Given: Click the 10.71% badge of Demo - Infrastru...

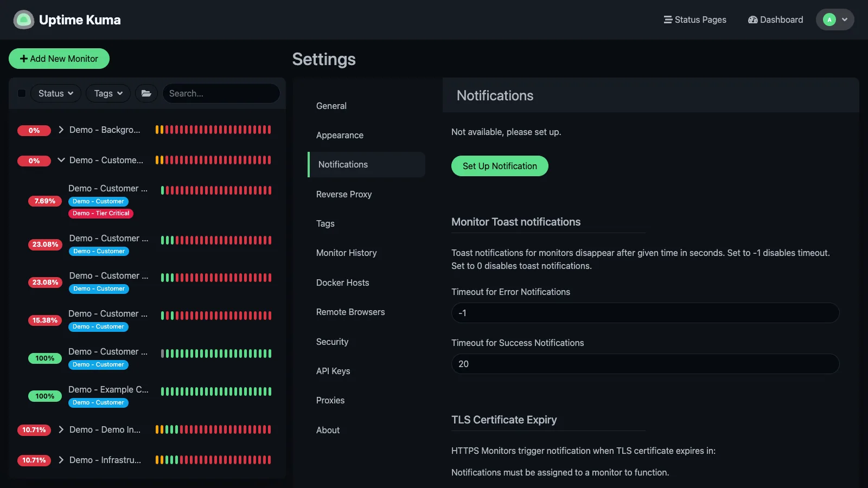Looking at the screenshot, I should tap(34, 460).
